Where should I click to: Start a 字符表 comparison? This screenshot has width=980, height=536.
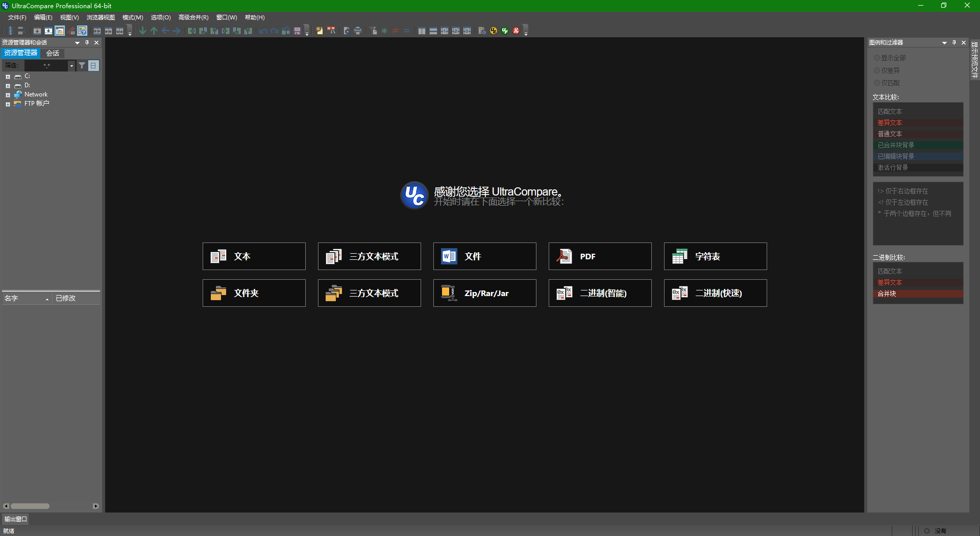tap(716, 256)
